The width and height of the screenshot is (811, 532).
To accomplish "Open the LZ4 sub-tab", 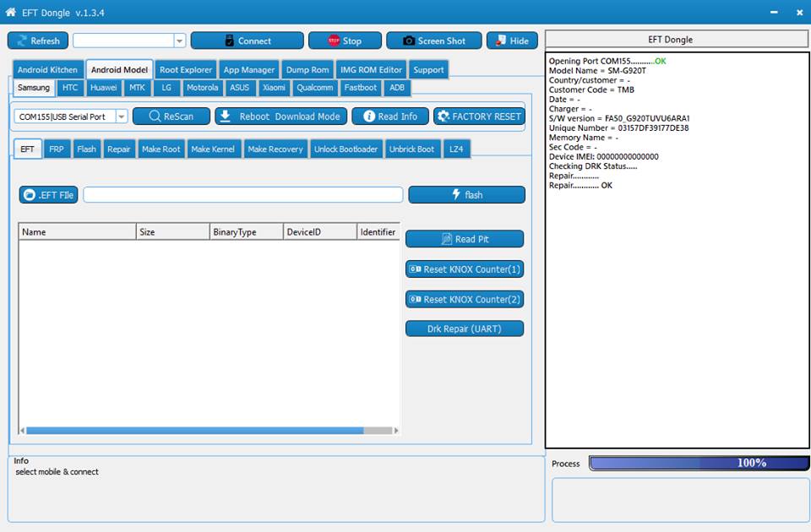I will click(456, 149).
